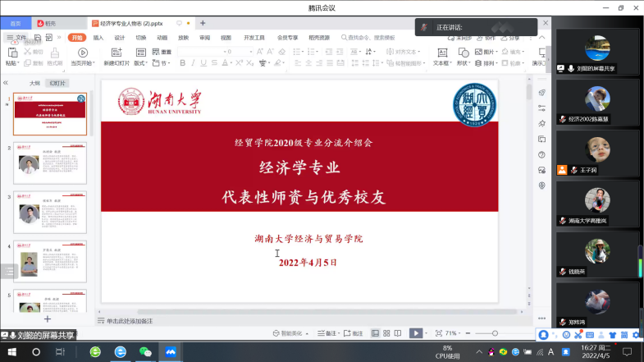Click the Text Box (文本框) icon
This screenshot has width=644, height=362.
(x=442, y=53)
